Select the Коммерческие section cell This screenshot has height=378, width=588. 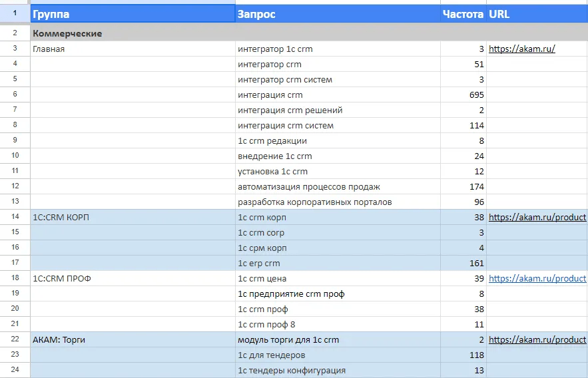pos(67,33)
